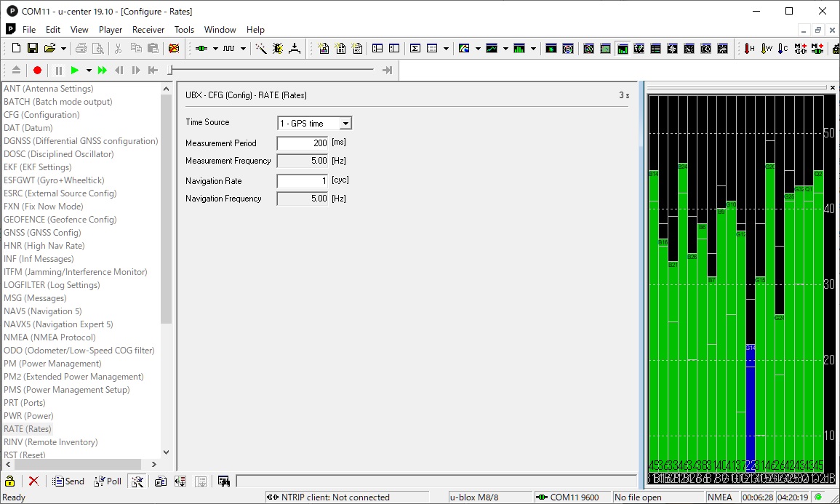Click the Save floppy disk icon

[33, 49]
